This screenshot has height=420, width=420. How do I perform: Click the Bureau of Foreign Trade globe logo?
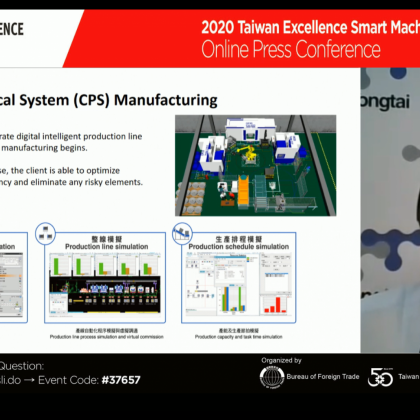pos(272,377)
